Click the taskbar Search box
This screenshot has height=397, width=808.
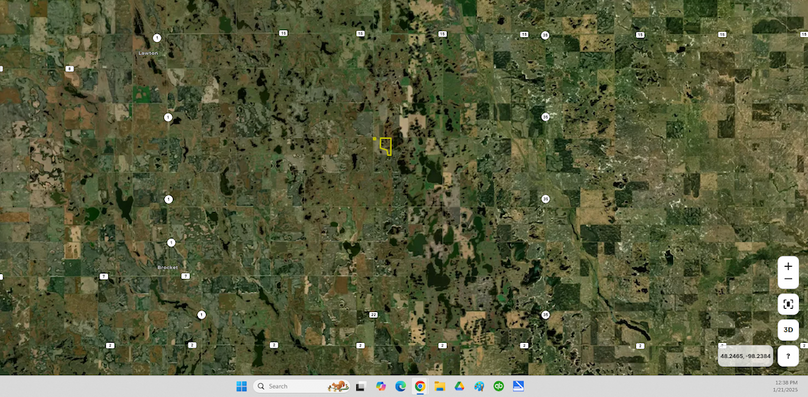tap(301, 386)
